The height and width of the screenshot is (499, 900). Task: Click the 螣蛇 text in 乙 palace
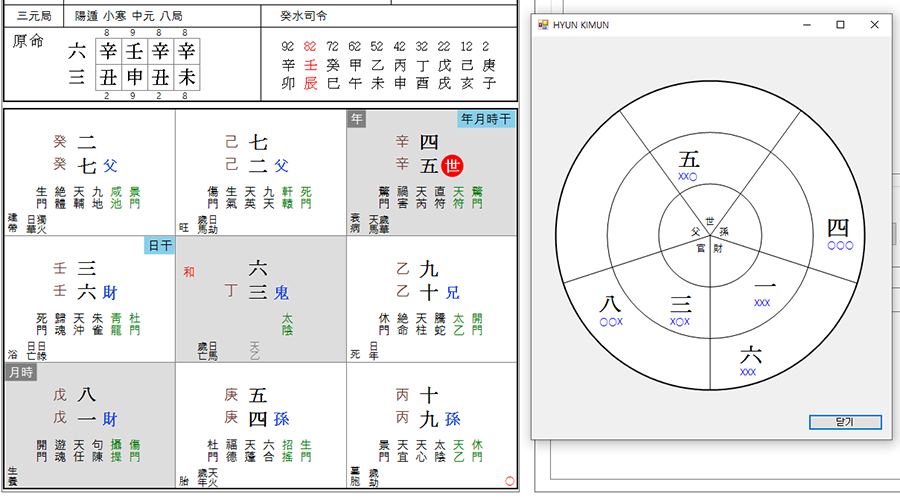[440, 324]
